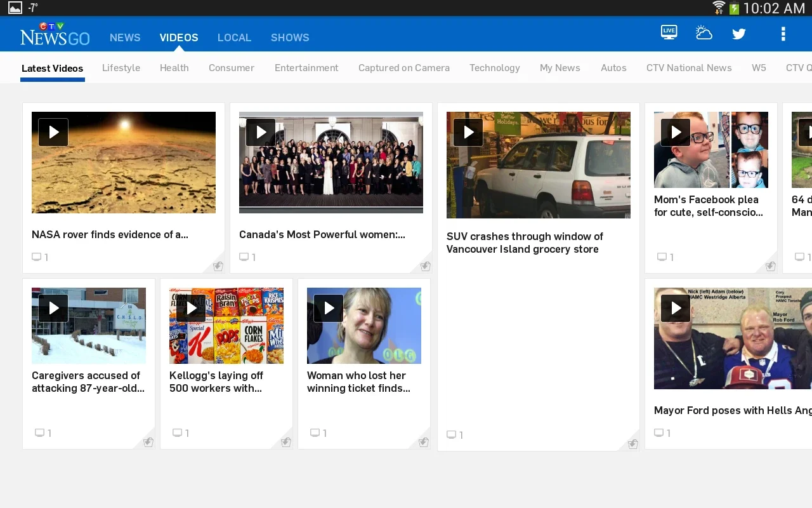Video count icon on NASA rover card

(x=37, y=257)
